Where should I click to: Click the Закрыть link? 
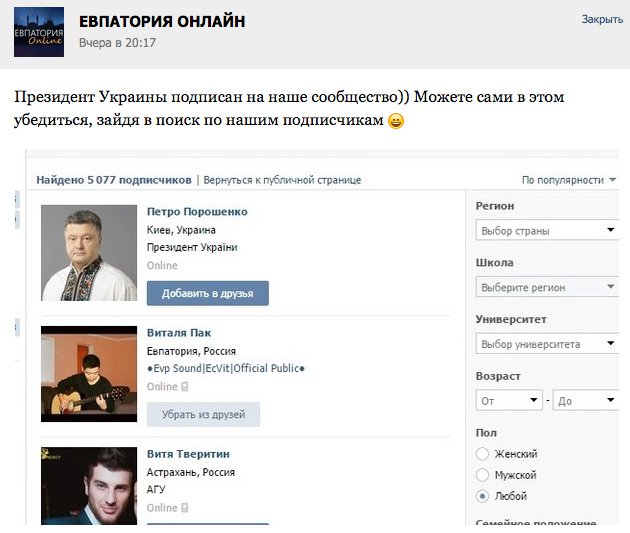click(x=602, y=19)
